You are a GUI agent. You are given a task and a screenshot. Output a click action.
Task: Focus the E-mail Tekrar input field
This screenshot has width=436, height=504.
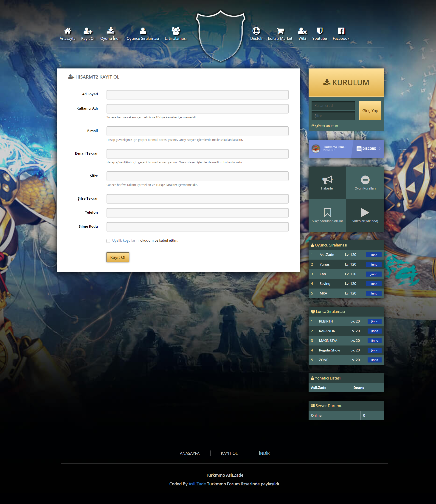[197, 154]
